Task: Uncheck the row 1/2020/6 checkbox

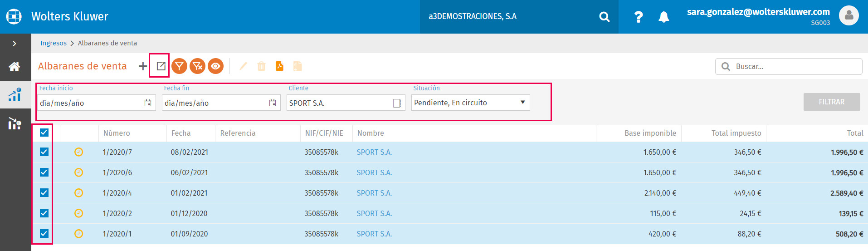Action: click(x=44, y=172)
